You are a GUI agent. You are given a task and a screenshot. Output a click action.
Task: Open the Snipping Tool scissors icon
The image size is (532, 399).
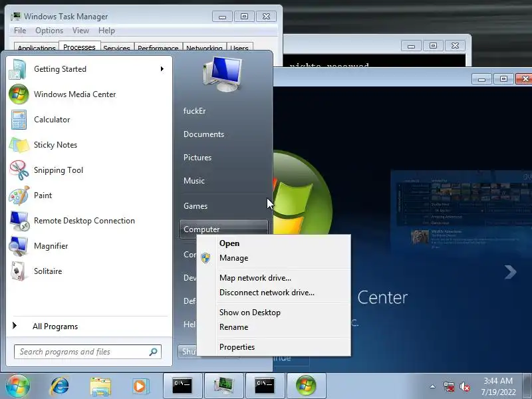(x=19, y=170)
